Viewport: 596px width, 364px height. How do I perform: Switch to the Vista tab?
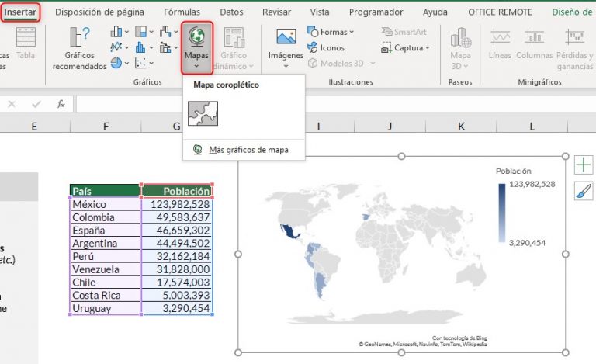319,12
